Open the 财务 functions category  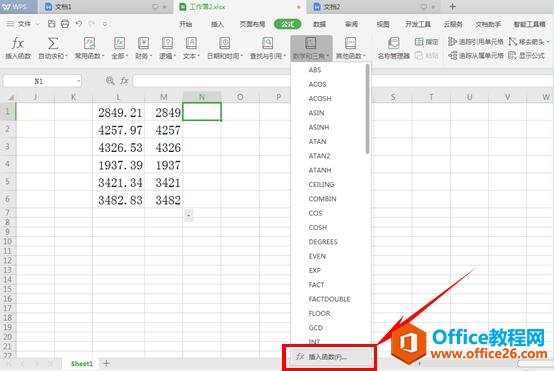(x=143, y=48)
